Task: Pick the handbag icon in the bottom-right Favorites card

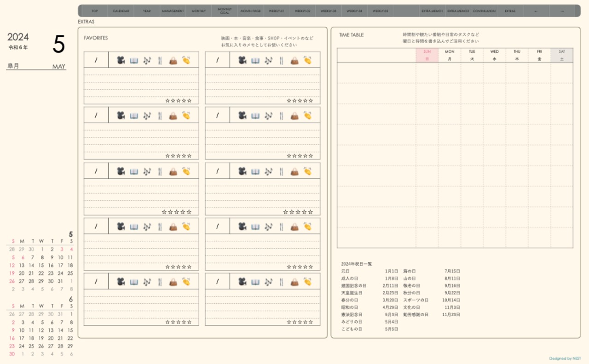Action: [294, 282]
